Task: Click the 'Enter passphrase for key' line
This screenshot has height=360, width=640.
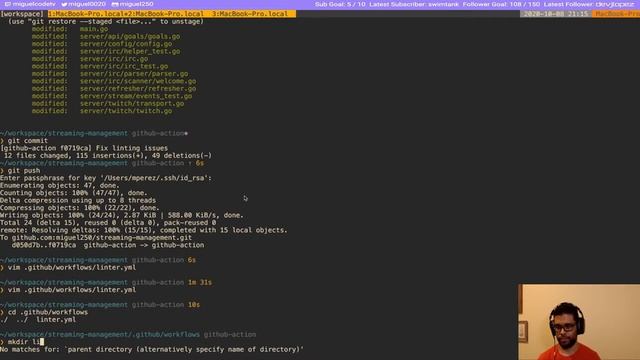Action: (x=106, y=178)
